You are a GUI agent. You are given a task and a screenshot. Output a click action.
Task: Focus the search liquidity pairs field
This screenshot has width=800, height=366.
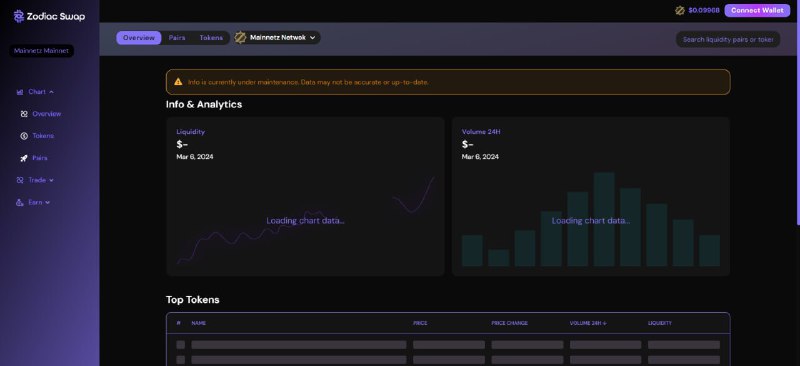point(728,39)
